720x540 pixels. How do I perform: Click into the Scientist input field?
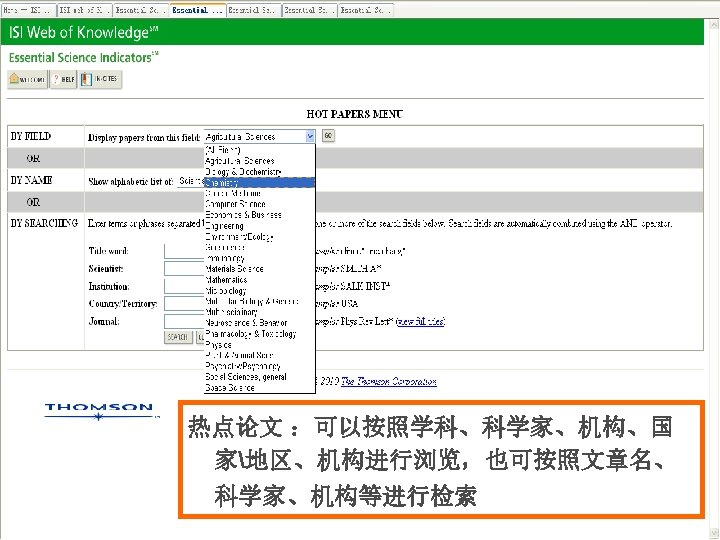(184, 269)
